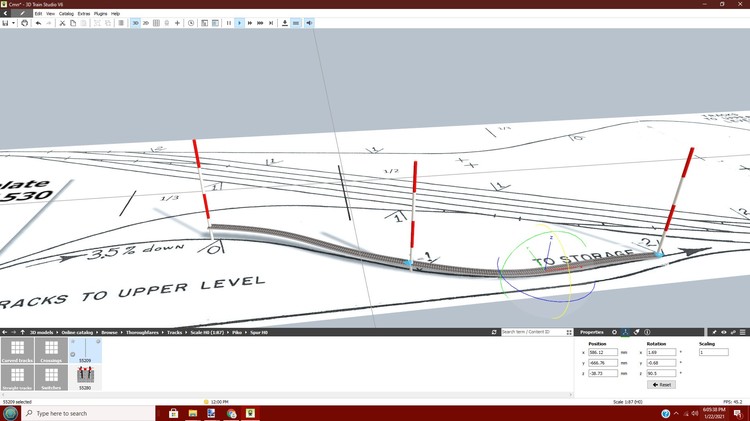Click the Cut scissors icon
This screenshot has height=421, width=750.
point(61,22)
